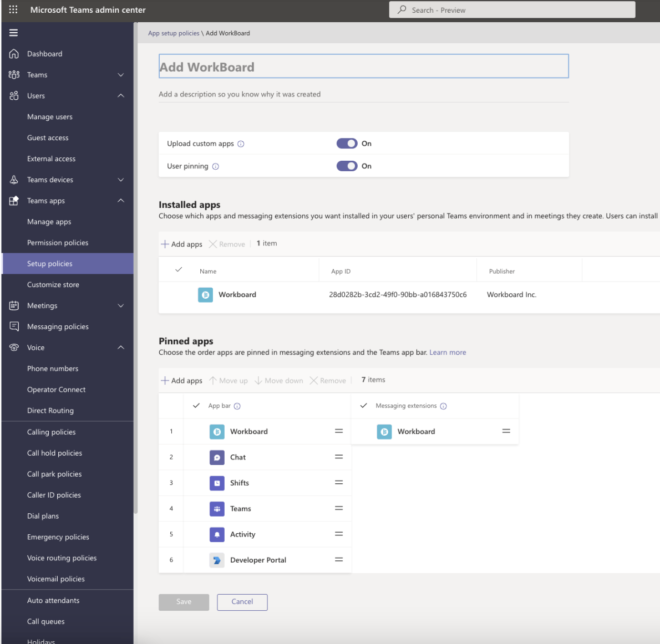660x644 pixels.
Task: Click the Add WorkBoard policy name field
Action: click(x=364, y=66)
